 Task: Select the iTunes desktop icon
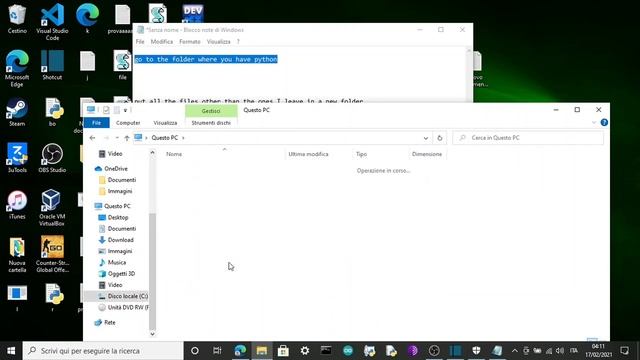(17, 204)
